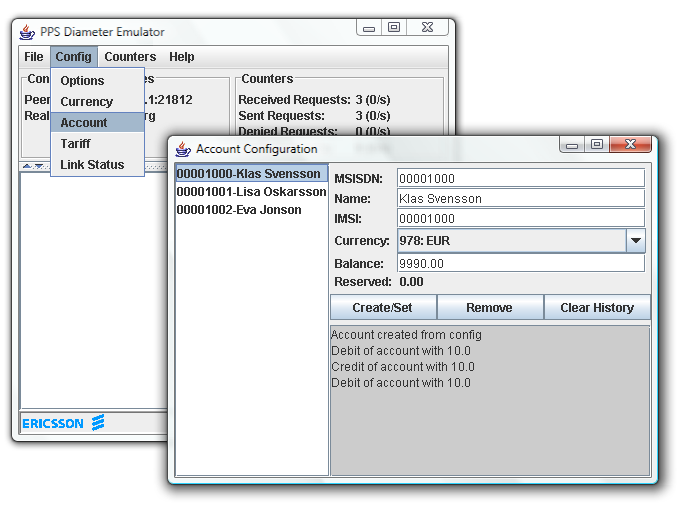Click the Received Requests counter text
The width and height of the screenshot is (680, 508).
point(314,100)
